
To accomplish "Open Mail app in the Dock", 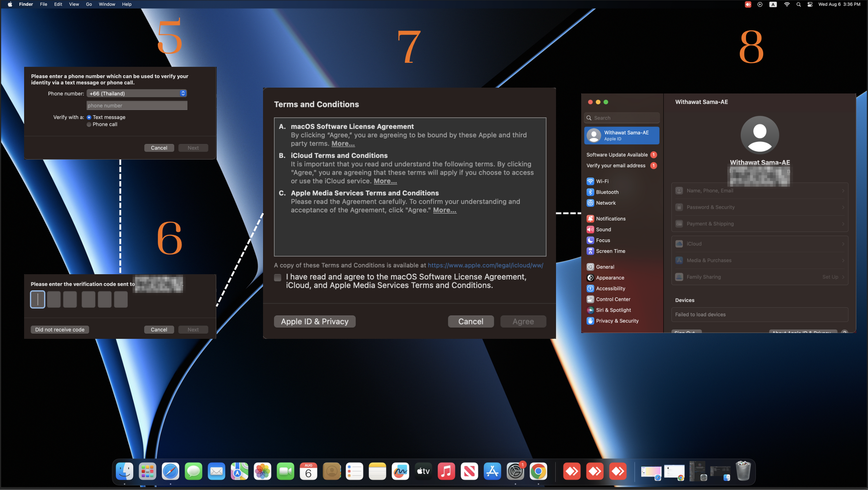I will point(217,471).
